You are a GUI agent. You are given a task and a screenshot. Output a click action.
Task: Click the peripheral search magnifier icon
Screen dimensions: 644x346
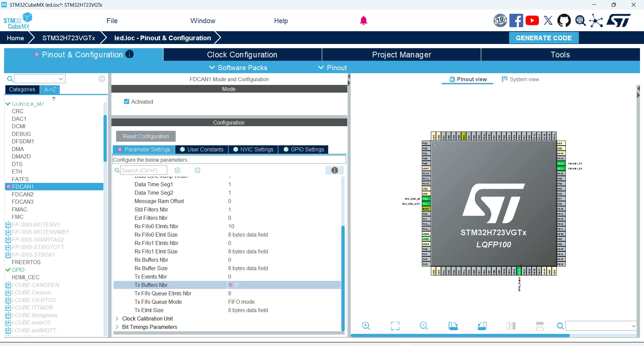point(10,79)
